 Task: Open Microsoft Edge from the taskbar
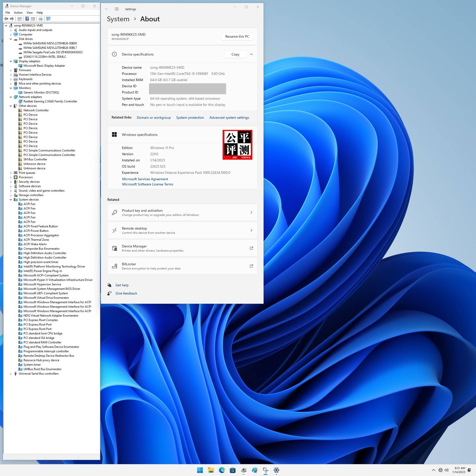[x=222, y=470]
